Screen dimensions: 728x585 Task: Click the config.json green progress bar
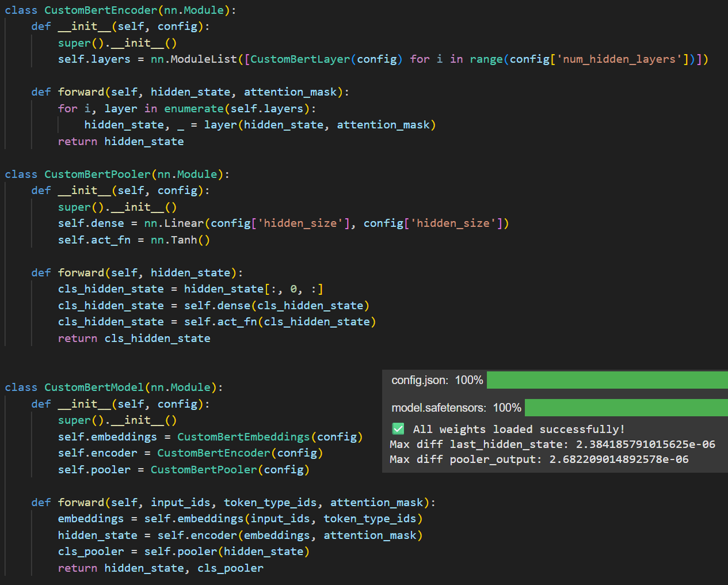(x=607, y=380)
